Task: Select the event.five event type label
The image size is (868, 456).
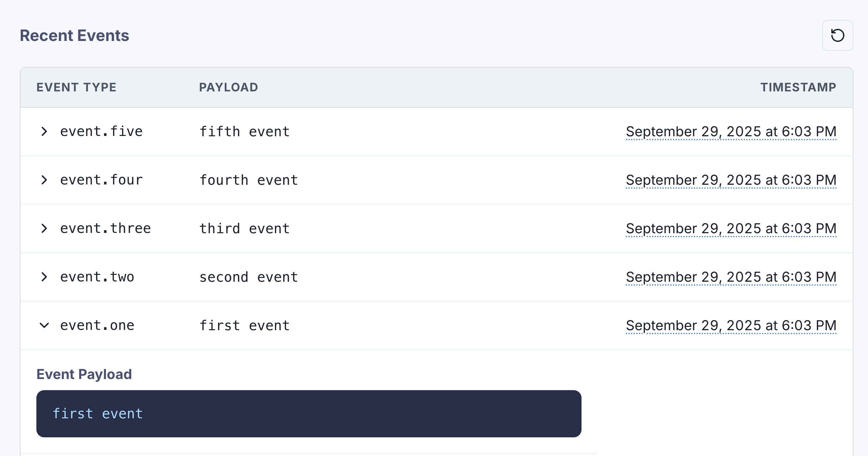Action: (x=101, y=131)
